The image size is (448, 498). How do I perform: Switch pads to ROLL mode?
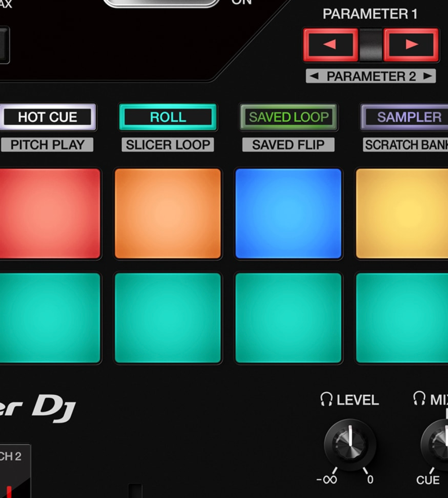pyautogui.click(x=168, y=117)
